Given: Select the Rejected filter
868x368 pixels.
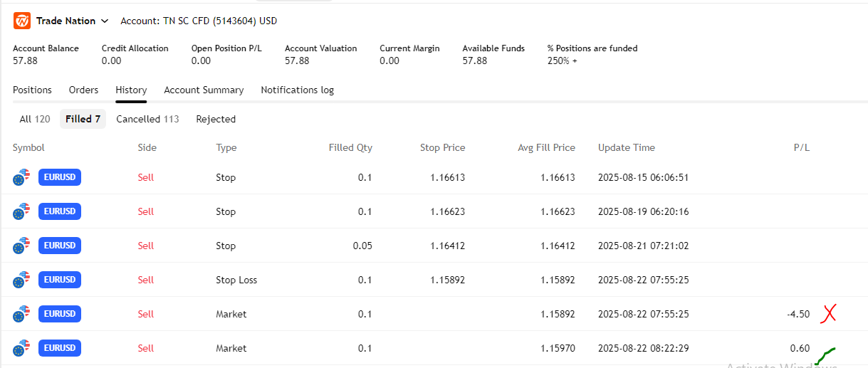Looking at the screenshot, I should (x=216, y=119).
